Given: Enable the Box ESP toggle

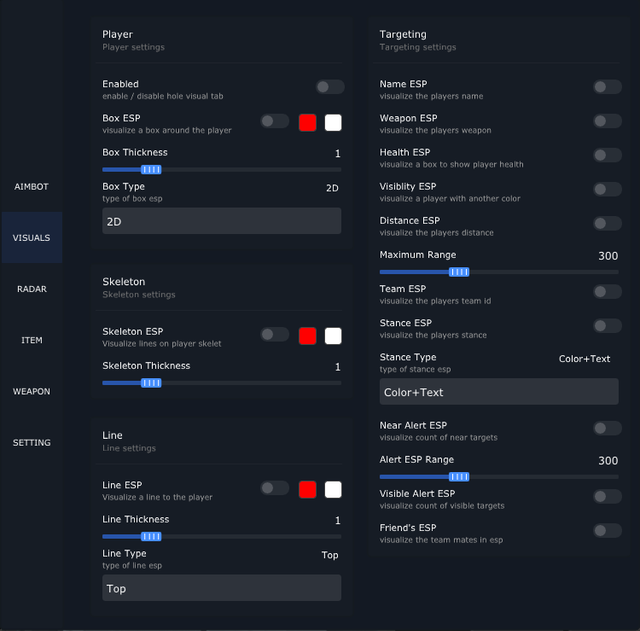Looking at the screenshot, I should (274, 121).
